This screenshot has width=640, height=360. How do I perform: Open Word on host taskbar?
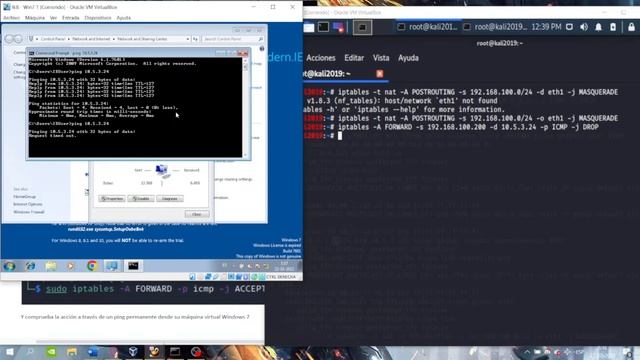(93, 352)
